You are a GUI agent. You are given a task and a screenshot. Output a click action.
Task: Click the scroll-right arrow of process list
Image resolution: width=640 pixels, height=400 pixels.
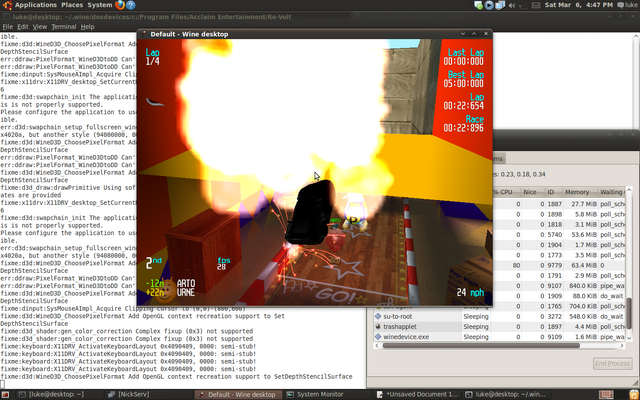tap(622, 346)
